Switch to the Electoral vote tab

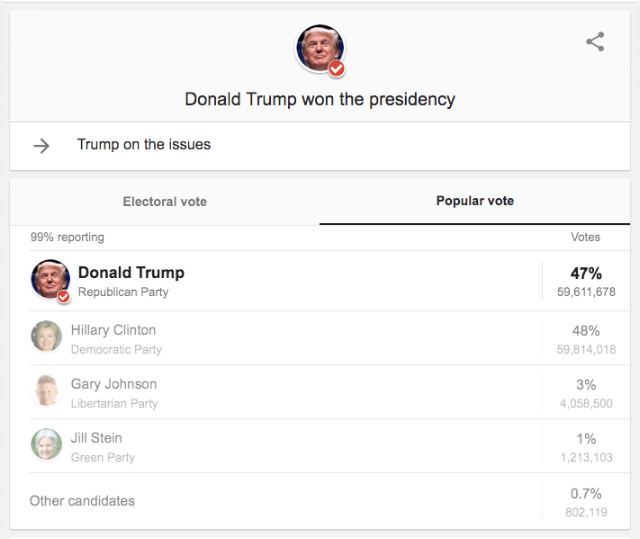tap(165, 201)
